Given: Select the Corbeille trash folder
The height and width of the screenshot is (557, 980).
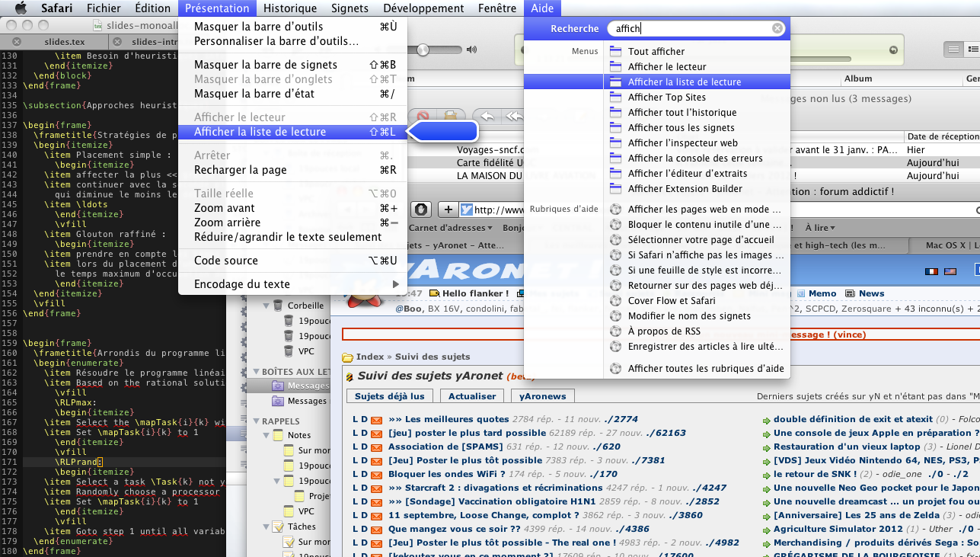Looking at the screenshot, I should point(305,306).
